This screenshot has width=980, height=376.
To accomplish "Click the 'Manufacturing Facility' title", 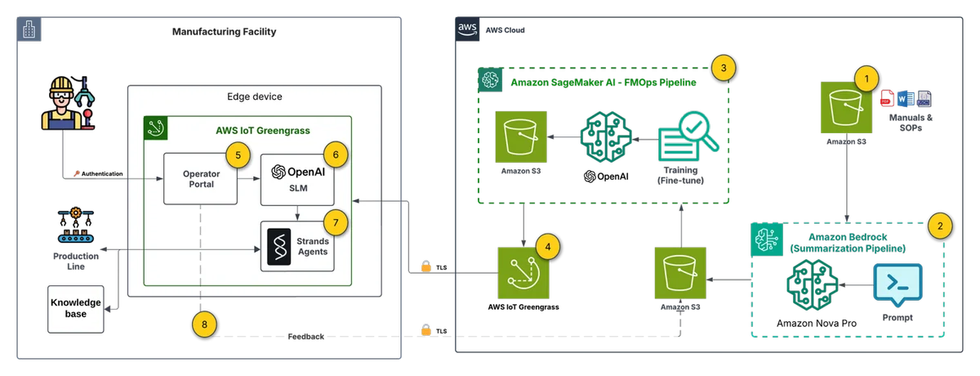I will [225, 32].
